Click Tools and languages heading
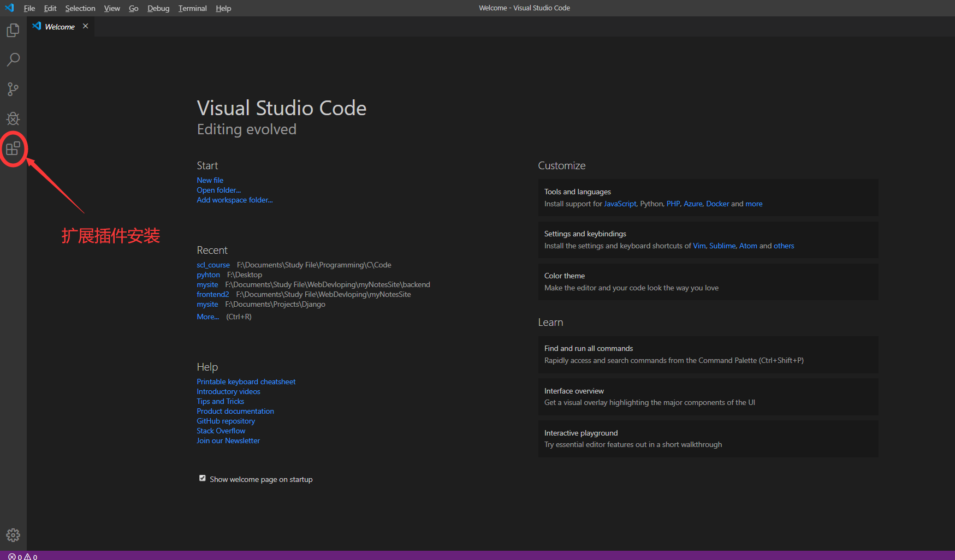Image resolution: width=955 pixels, height=560 pixels. tap(578, 192)
